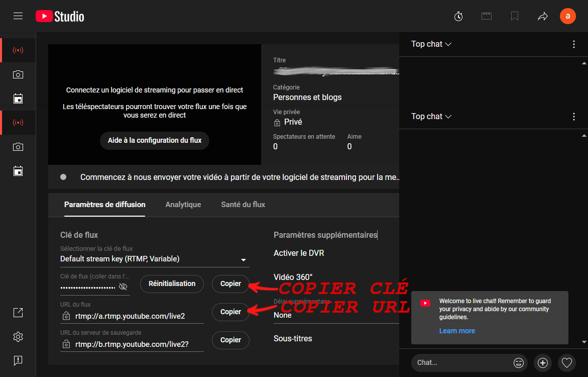Open the orange account avatar menu
The width and height of the screenshot is (588, 377).
pos(568,16)
